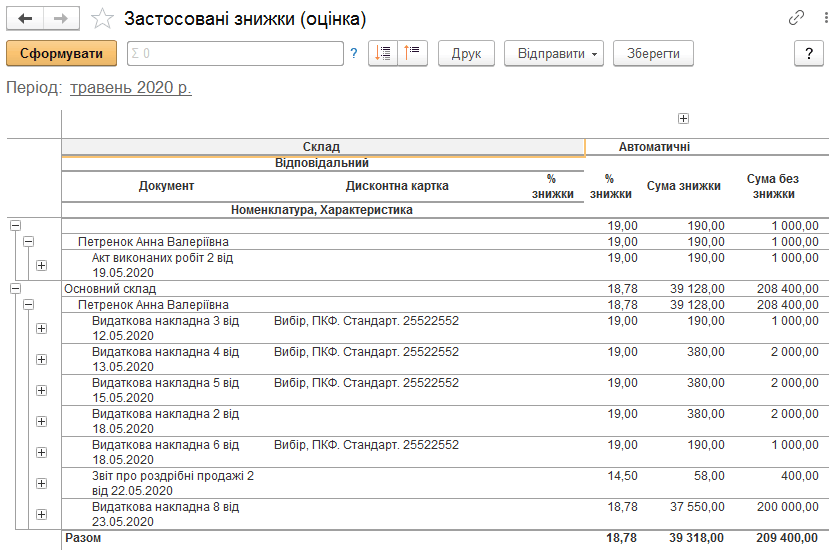Click the expand all groups toolbar icon
This screenshot has height=550, width=831.
point(383,53)
